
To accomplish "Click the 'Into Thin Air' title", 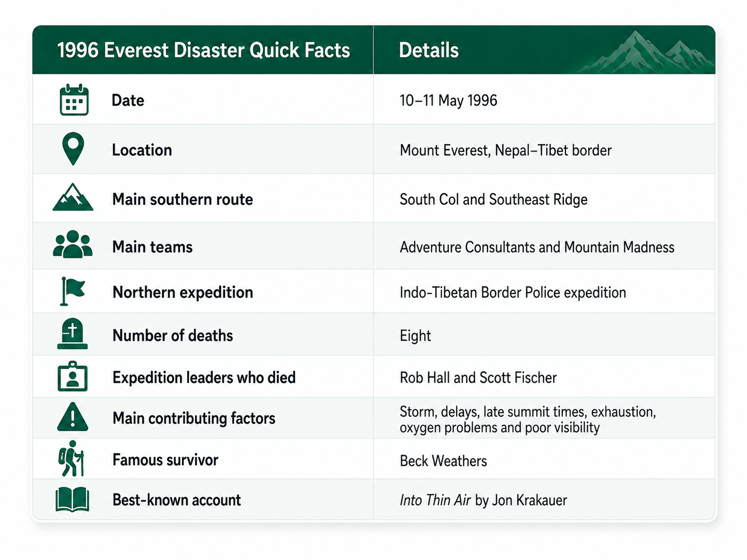I will (x=435, y=500).
